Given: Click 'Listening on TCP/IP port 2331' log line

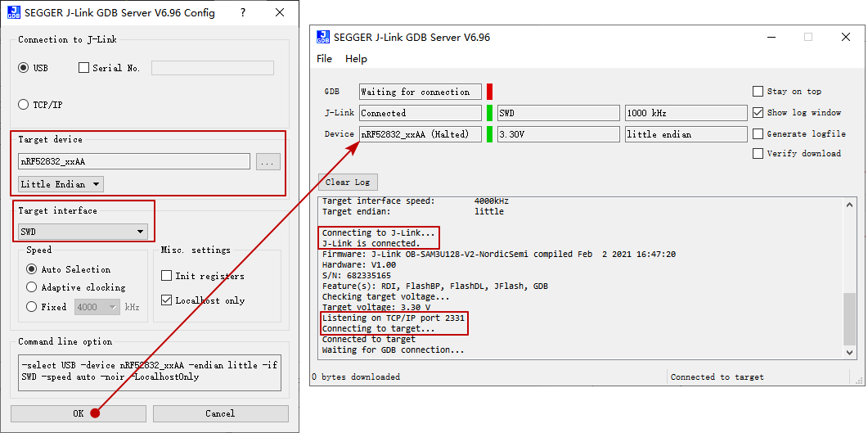Looking at the screenshot, I should (394, 318).
